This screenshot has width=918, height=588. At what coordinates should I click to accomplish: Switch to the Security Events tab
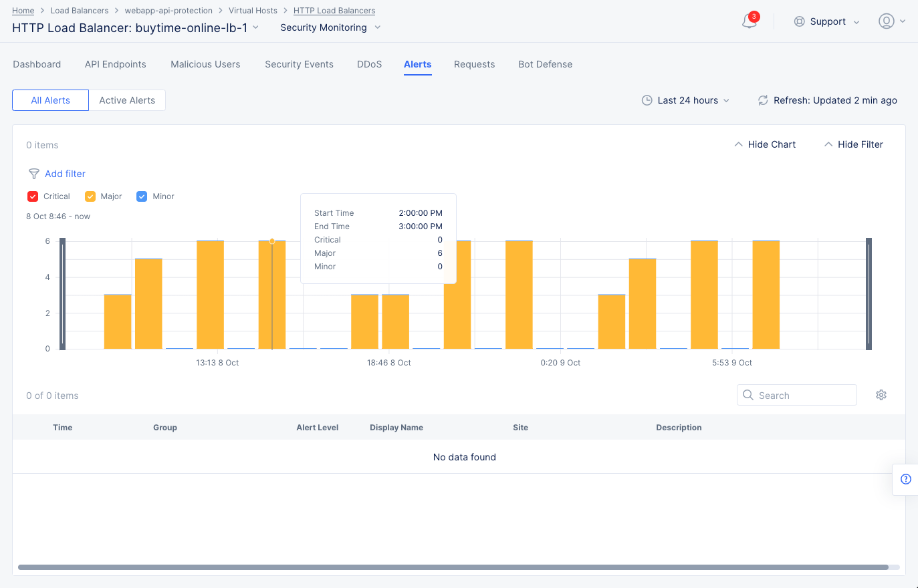299,64
